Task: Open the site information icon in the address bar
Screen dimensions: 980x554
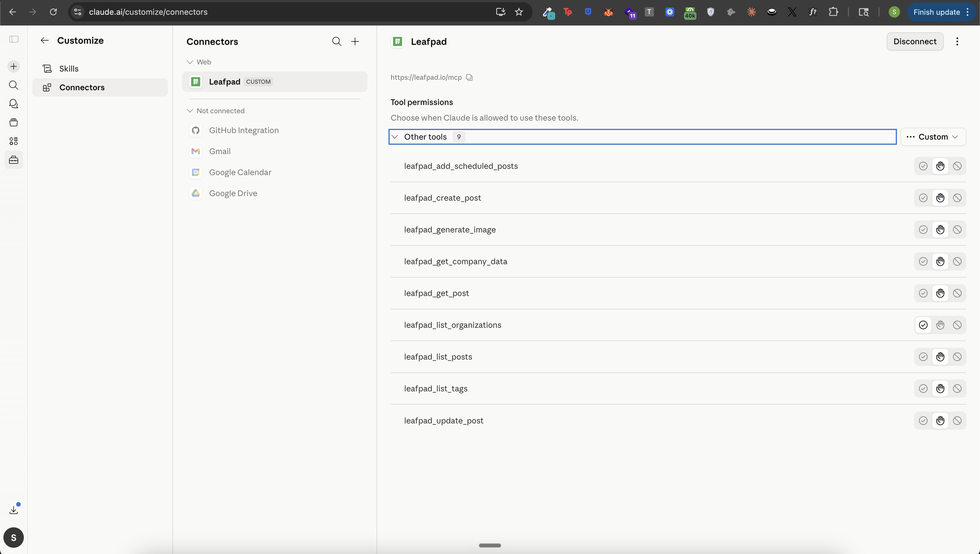Action: 78,12
